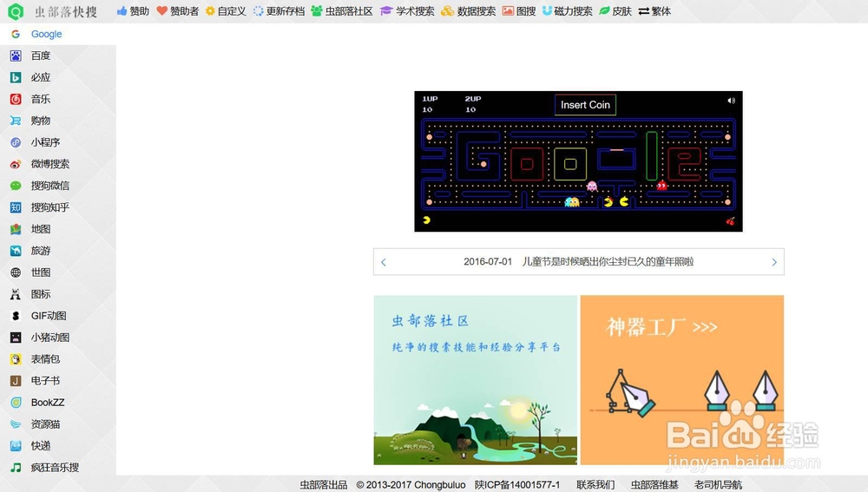Click the 必应 Bing icon

pyautogui.click(x=16, y=77)
